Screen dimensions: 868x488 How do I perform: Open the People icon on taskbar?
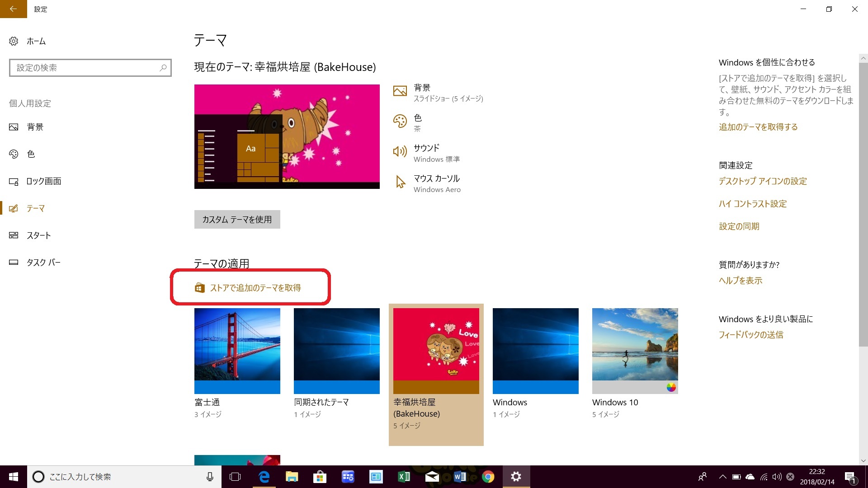(x=703, y=477)
